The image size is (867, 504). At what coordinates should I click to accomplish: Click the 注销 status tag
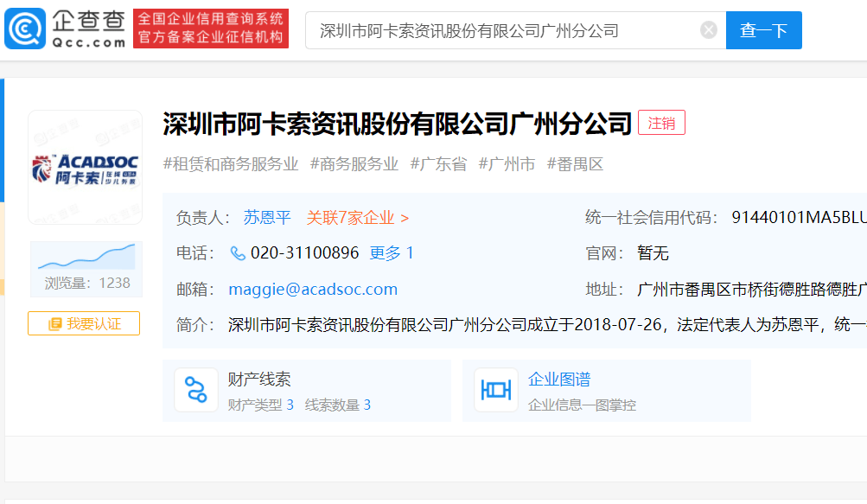pyautogui.click(x=661, y=123)
